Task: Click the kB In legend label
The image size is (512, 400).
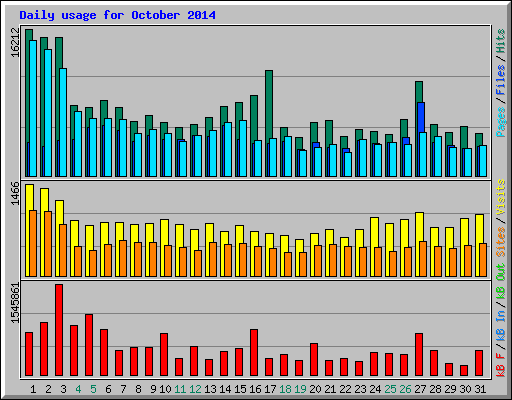Action: click(501, 325)
